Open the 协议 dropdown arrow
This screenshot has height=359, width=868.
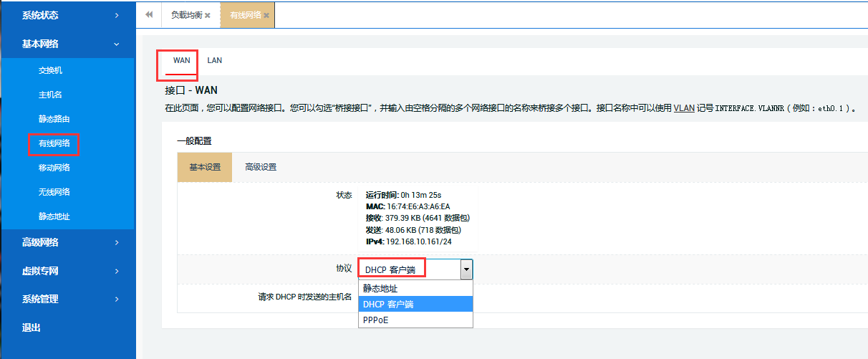[x=466, y=269]
